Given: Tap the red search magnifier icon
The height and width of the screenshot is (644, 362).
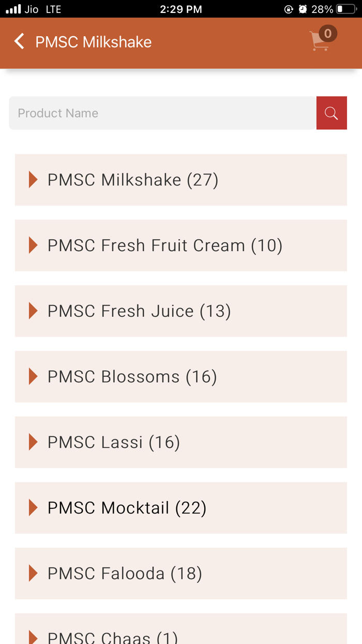Looking at the screenshot, I should pos(331,113).
